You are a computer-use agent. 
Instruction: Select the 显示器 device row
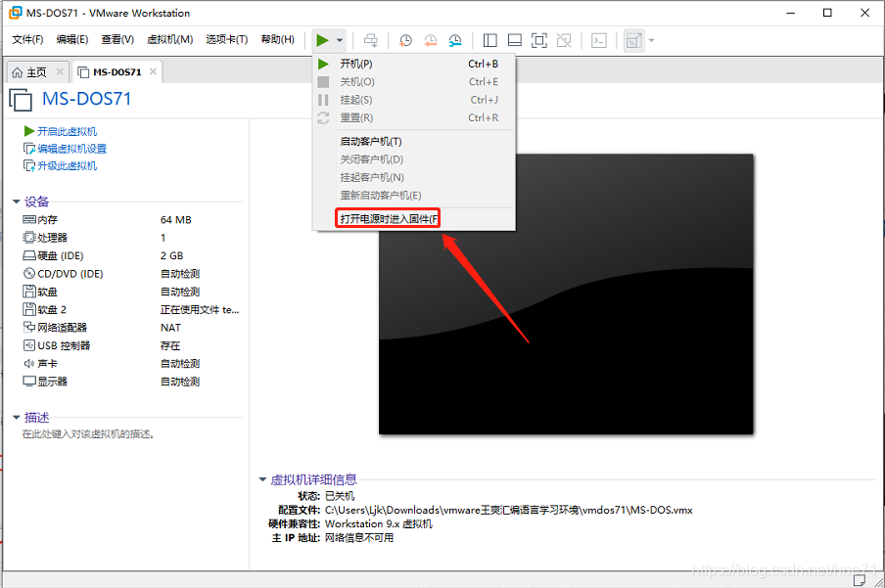131,382
